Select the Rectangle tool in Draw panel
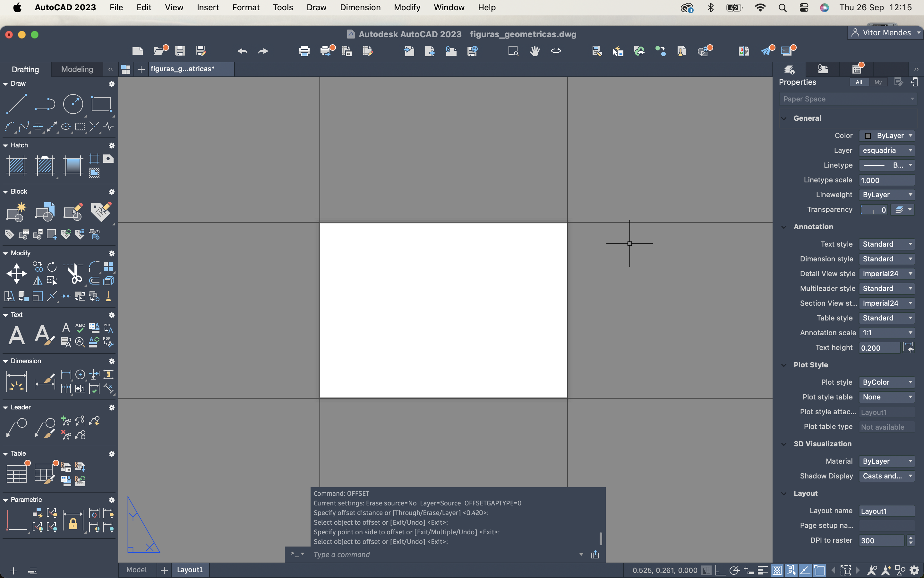The height and width of the screenshot is (578, 924). coord(101,104)
